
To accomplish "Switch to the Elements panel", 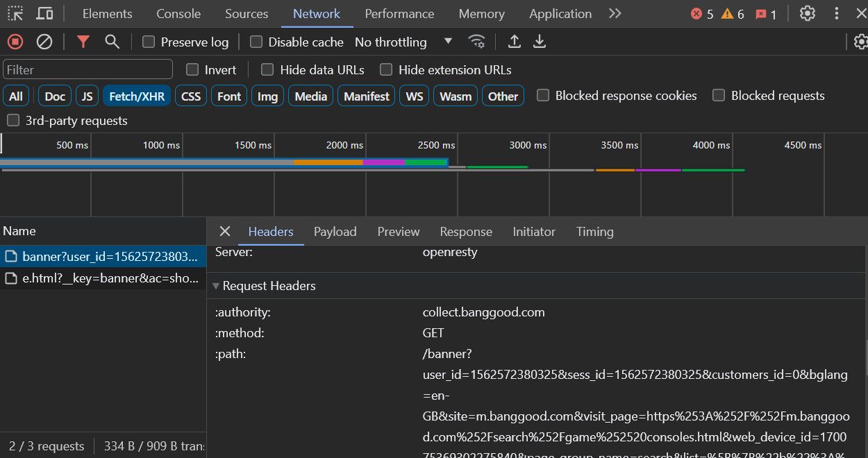I will (x=107, y=14).
